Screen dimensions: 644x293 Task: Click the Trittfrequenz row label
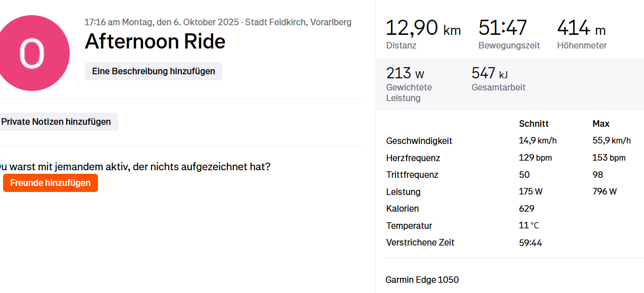pyautogui.click(x=412, y=175)
